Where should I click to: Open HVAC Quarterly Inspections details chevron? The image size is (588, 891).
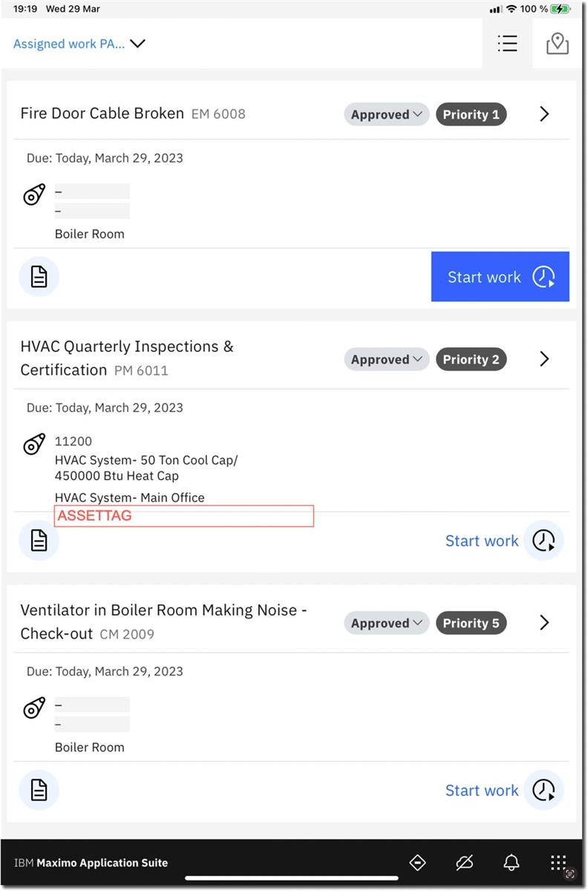[x=544, y=359]
